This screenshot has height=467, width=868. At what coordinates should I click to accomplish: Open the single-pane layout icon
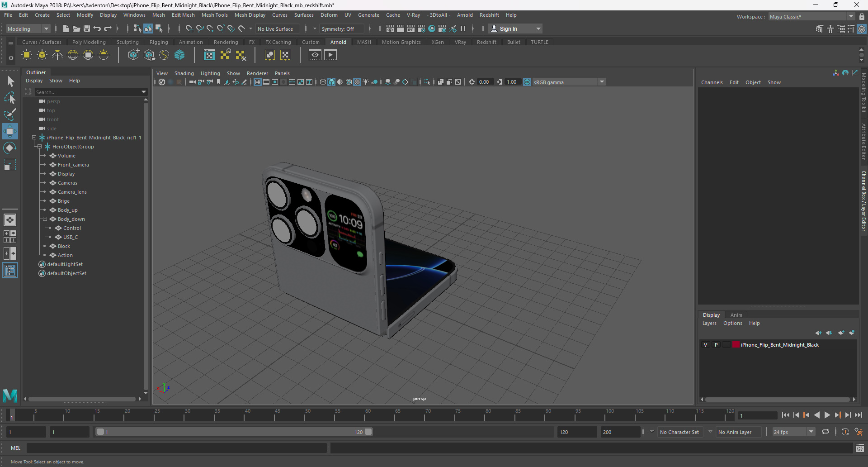click(x=10, y=220)
